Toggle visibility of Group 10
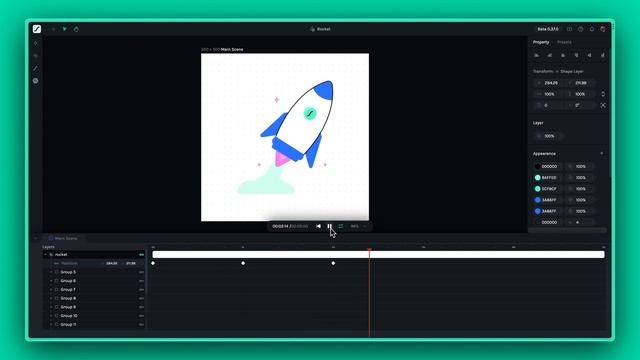This screenshot has width=640, height=360. pos(141,316)
